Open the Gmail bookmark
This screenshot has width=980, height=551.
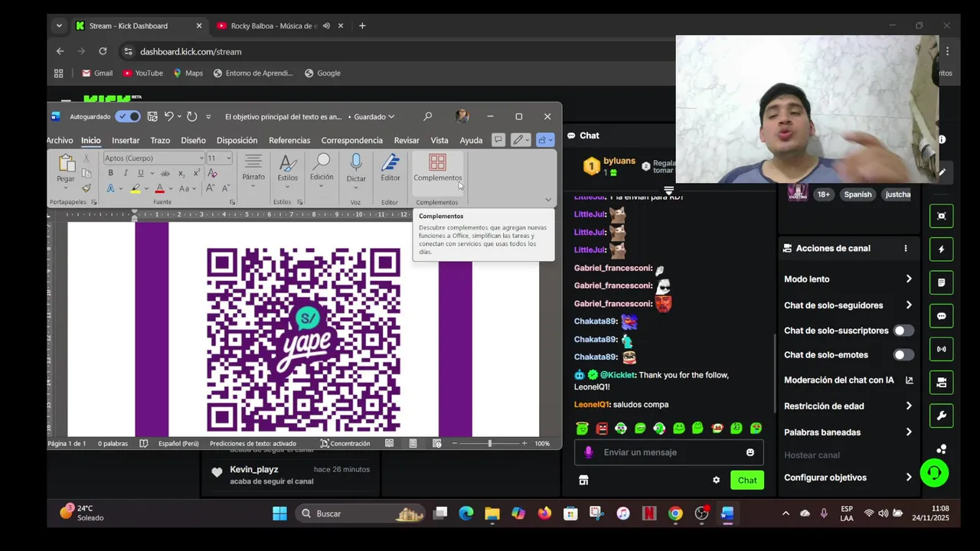[x=96, y=73]
